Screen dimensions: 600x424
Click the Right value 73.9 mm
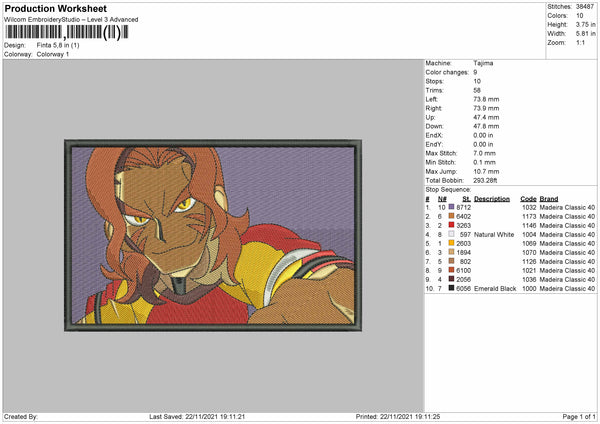pyautogui.click(x=486, y=108)
